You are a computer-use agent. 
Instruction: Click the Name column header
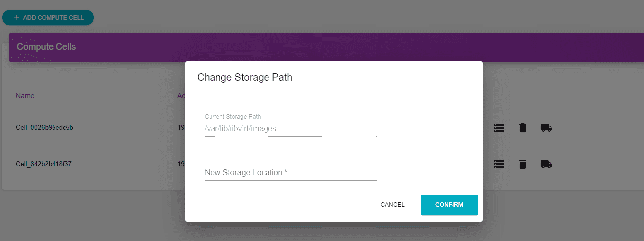click(25, 96)
